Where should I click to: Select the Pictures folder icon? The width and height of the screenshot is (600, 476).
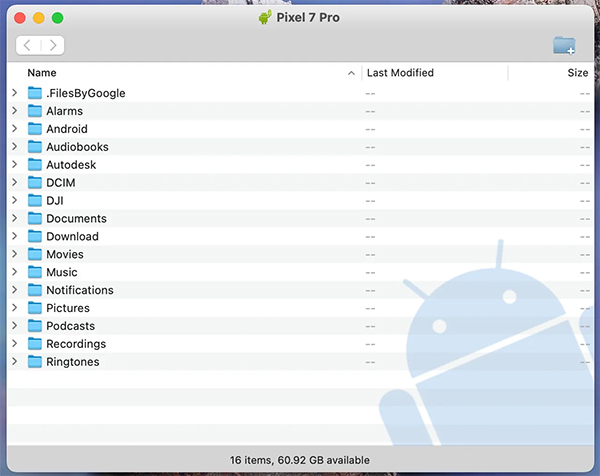(x=35, y=308)
